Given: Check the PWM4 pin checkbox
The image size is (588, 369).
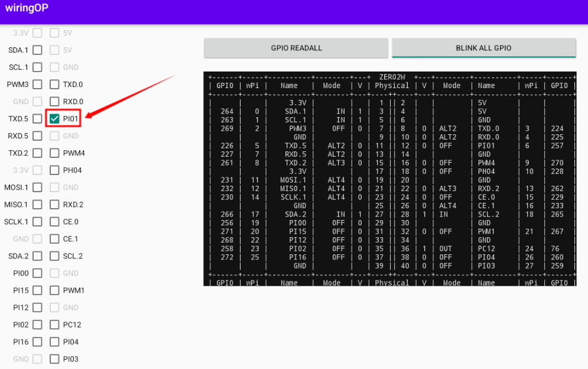Looking at the screenshot, I should tap(54, 153).
